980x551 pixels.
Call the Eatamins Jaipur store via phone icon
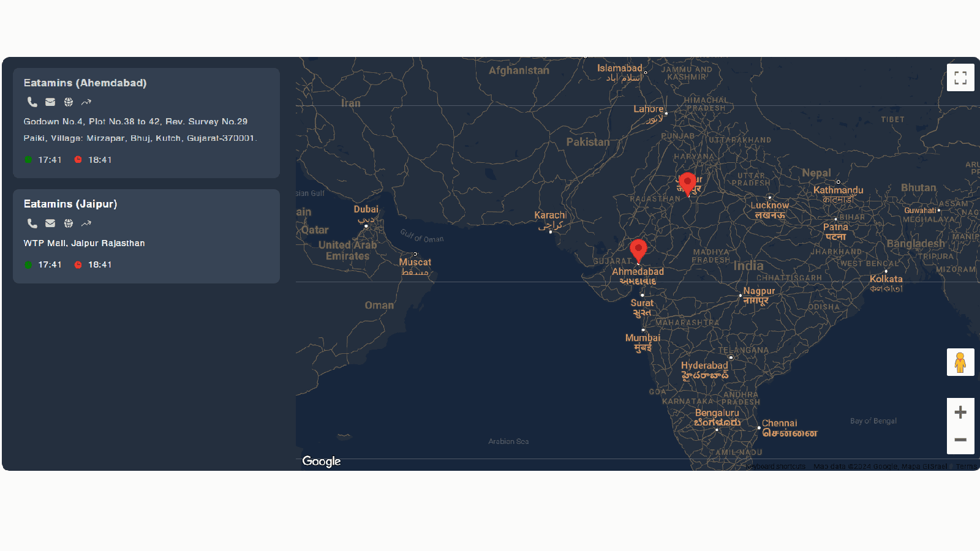click(x=32, y=223)
